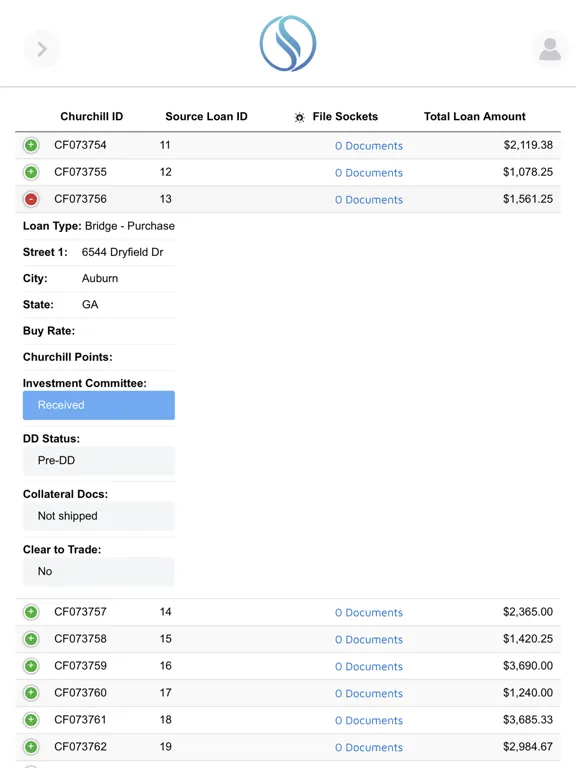Open 0 Documents link for CF073754
576x768 pixels.
pyautogui.click(x=369, y=145)
